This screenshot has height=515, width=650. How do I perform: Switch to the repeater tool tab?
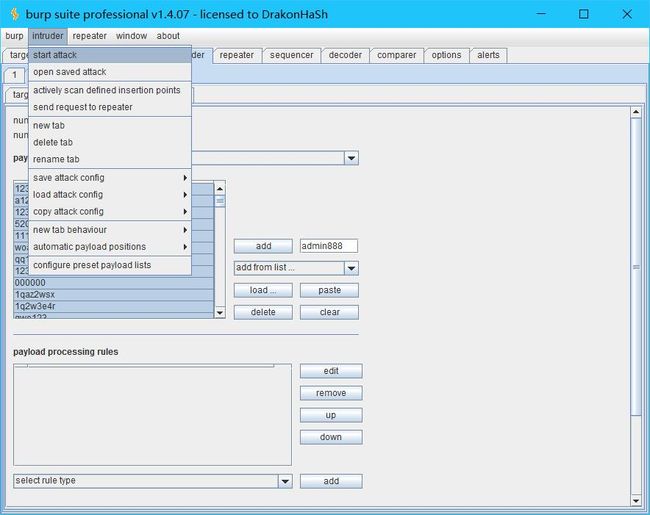pos(237,55)
